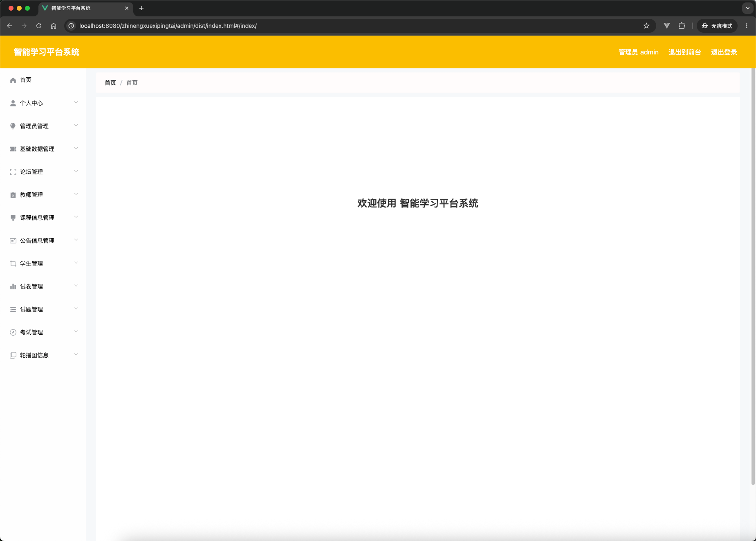Open the browser three-dot menu
Image resolution: width=756 pixels, height=541 pixels.
coord(747,26)
